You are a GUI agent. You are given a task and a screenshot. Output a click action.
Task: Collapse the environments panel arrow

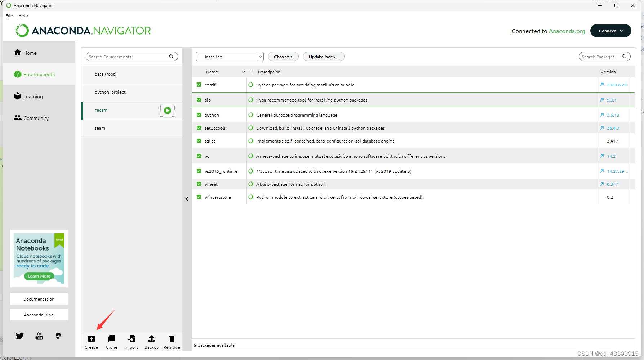[187, 199]
